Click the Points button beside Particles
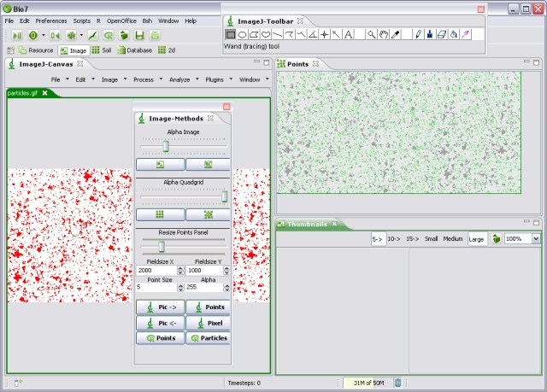Screen dimensions: 547x392 click(x=160, y=338)
